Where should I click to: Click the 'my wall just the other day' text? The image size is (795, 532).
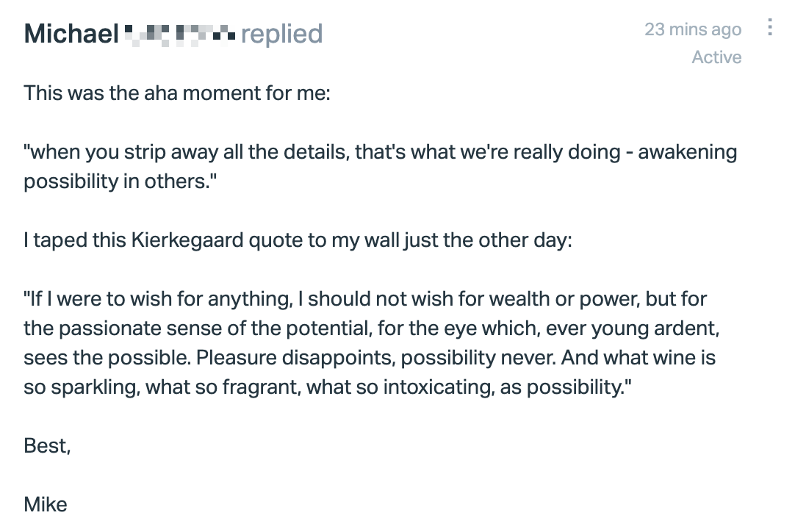pyautogui.click(x=451, y=240)
